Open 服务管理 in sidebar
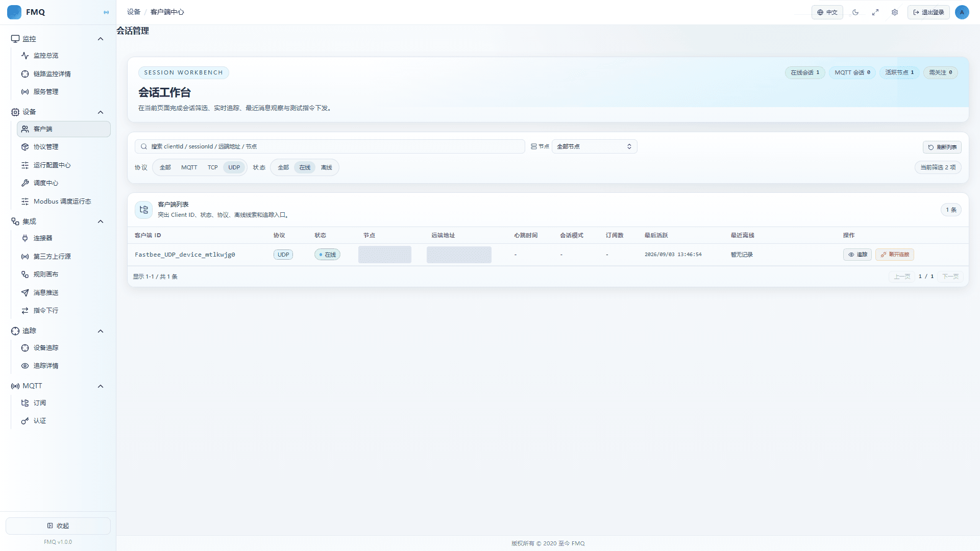The height and width of the screenshot is (551, 980). (x=63, y=92)
